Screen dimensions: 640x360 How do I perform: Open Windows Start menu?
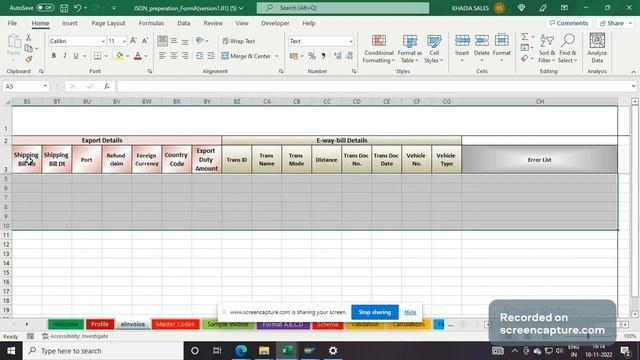(11, 351)
